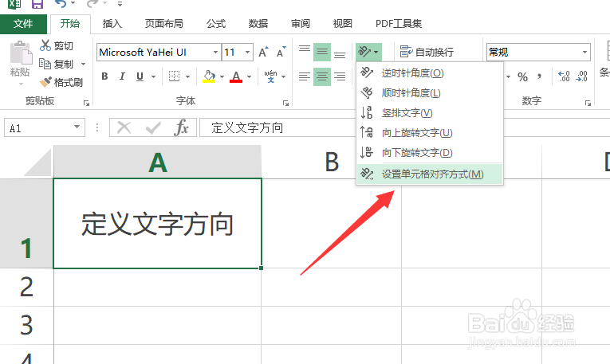610x364 pixels.
Task: Select 顺时针角度(L) menu item
Action: [x=430, y=93]
